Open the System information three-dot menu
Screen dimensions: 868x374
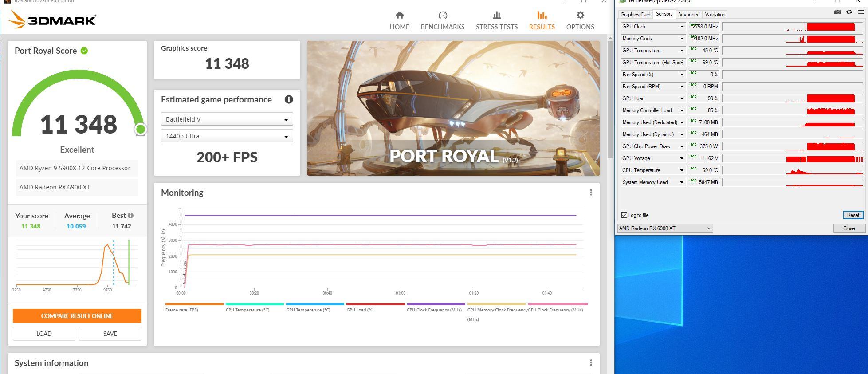click(x=591, y=363)
